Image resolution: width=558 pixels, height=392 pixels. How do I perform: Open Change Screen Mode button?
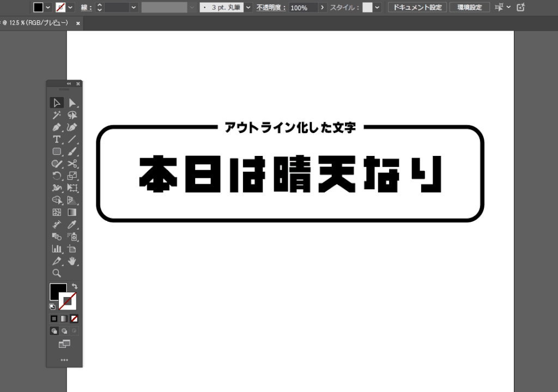[64, 344]
